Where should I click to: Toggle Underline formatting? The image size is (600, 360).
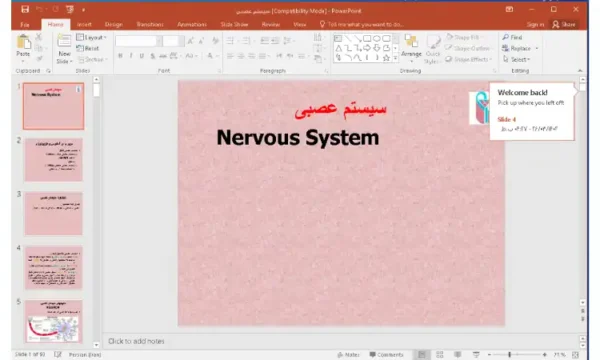(142, 56)
